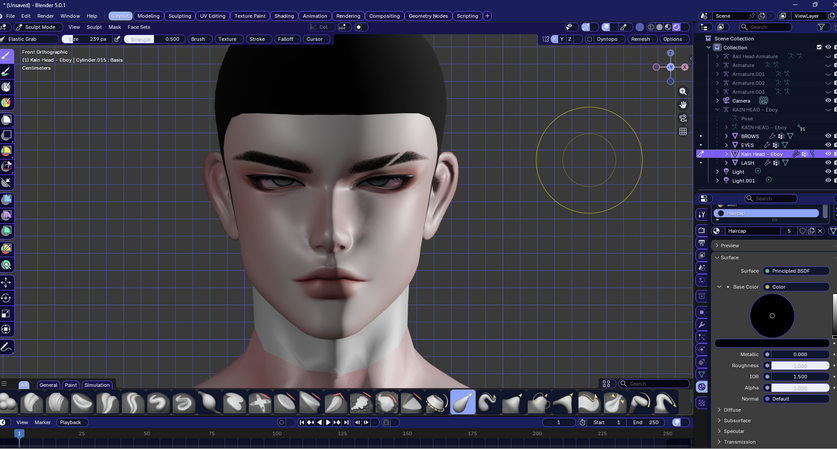Open the Surface Principled BSDF dropdown
This screenshot has width=837, height=449.
(796, 271)
